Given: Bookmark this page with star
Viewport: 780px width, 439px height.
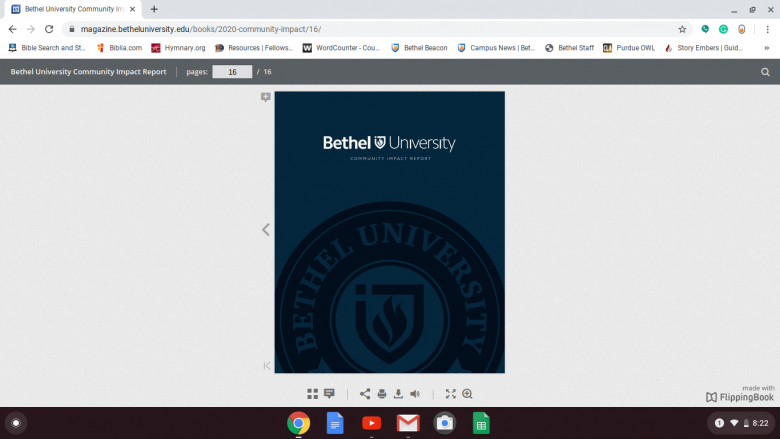Looking at the screenshot, I should [x=682, y=29].
